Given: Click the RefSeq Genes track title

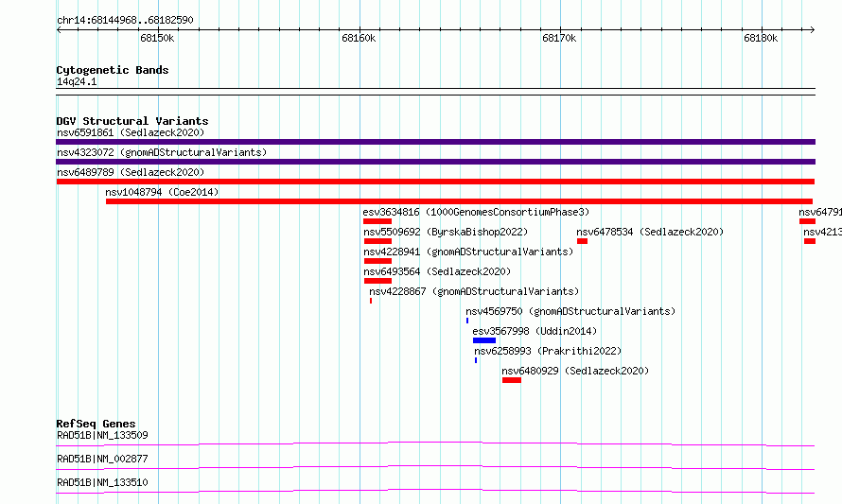Looking at the screenshot, I should [96, 424].
